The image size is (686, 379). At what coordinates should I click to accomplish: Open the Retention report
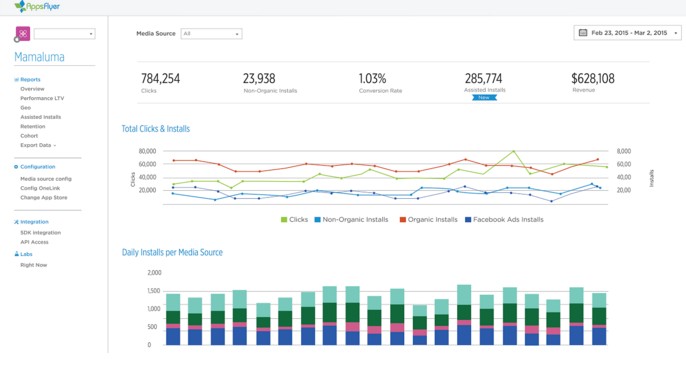tap(33, 126)
